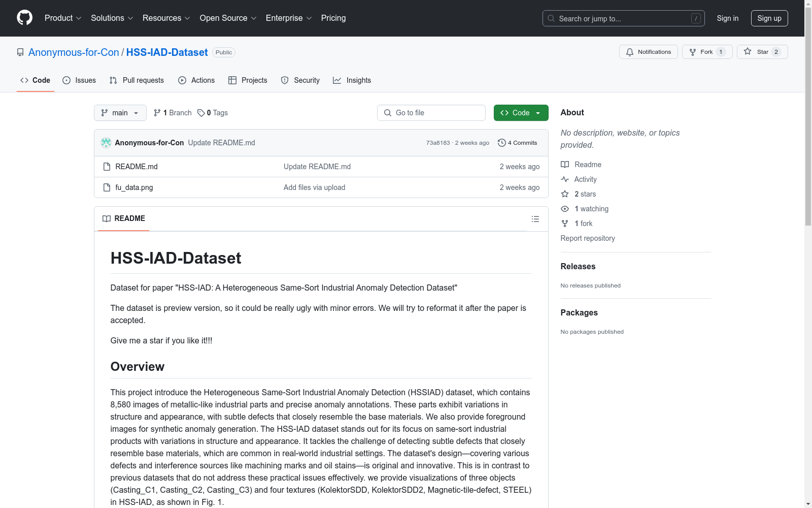
Task: Open the Add files via upload commit
Action: [314, 187]
